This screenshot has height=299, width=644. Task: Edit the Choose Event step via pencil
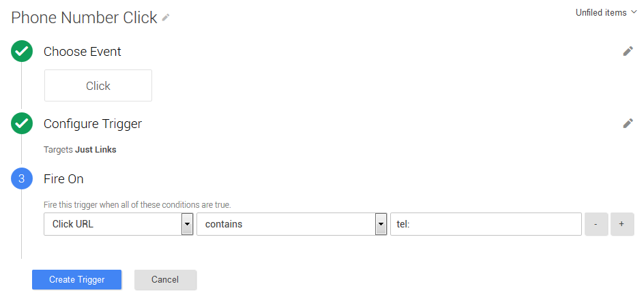pos(628,51)
